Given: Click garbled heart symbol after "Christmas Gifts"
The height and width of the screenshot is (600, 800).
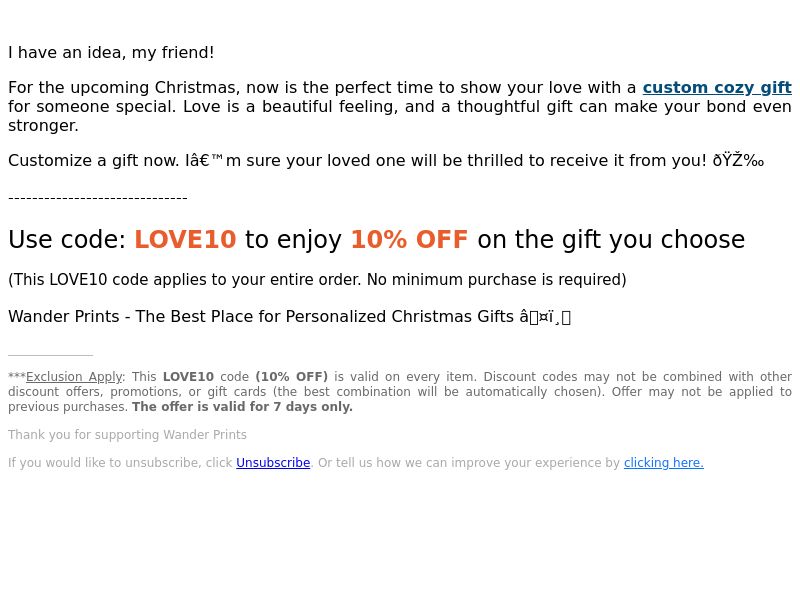Looking at the screenshot, I should click(545, 317).
